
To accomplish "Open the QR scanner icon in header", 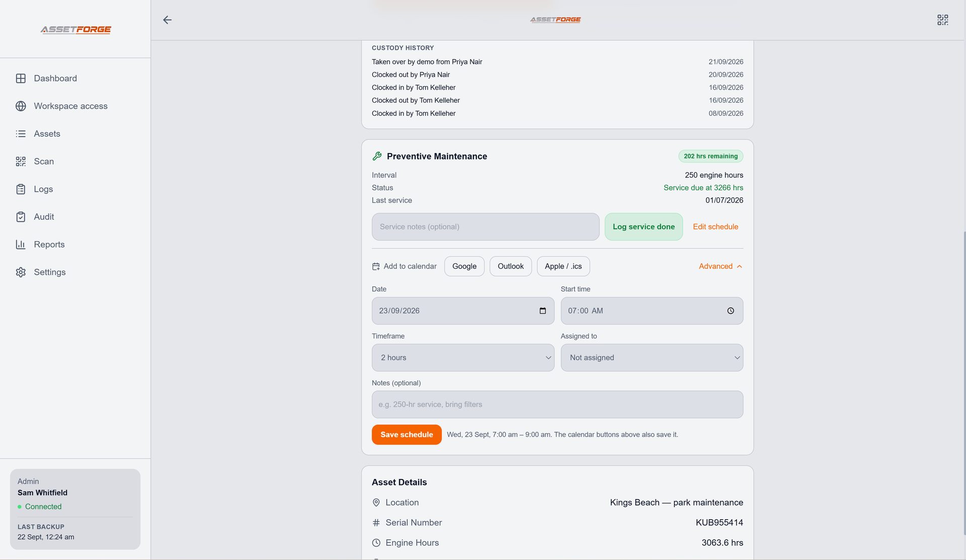I will [942, 20].
